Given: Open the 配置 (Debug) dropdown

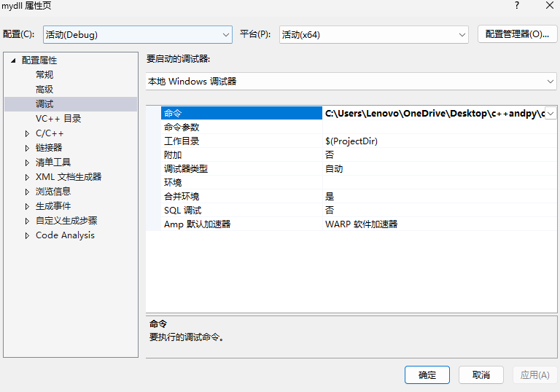Looking at the screenshot, I should click(138, 35).
